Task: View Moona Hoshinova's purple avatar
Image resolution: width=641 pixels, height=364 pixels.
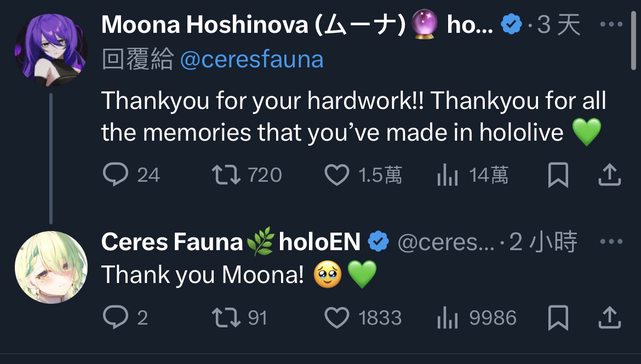Action: coord(51,50)
